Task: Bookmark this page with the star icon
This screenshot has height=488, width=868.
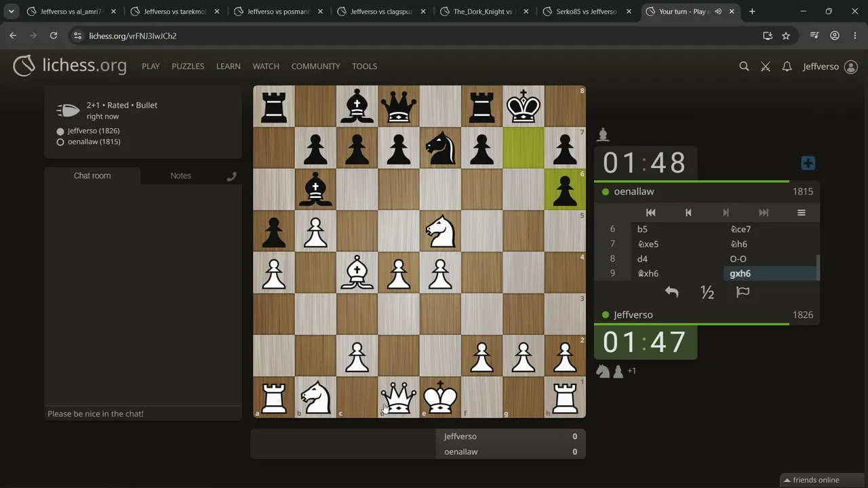Action: click(x=786, y=36)
